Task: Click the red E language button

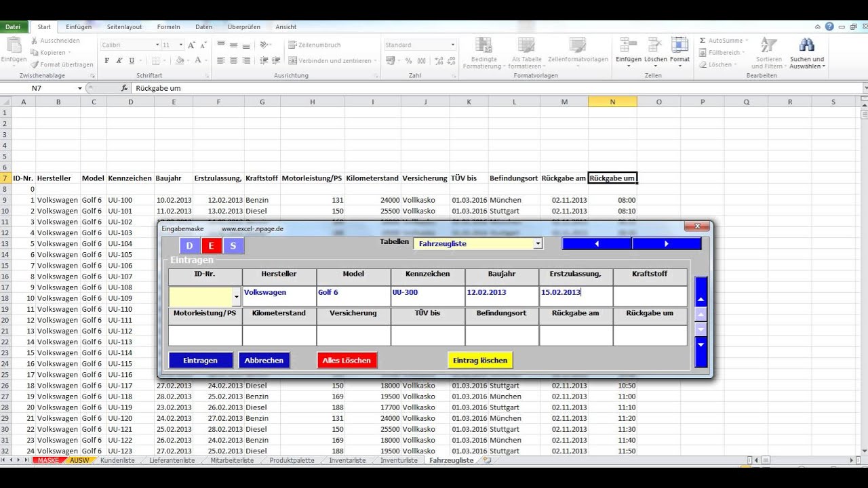Action: click(212, 245)
